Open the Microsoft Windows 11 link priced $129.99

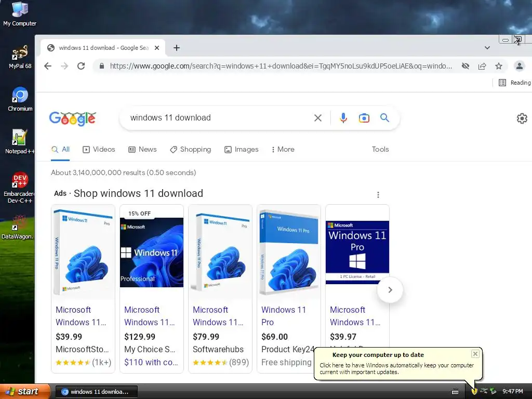click(x=150, y=316)
